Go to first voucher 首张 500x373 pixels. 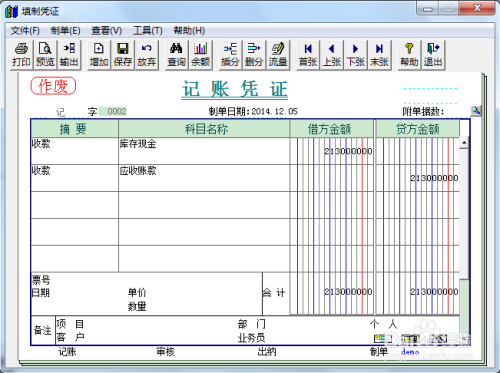pos(308,55)
